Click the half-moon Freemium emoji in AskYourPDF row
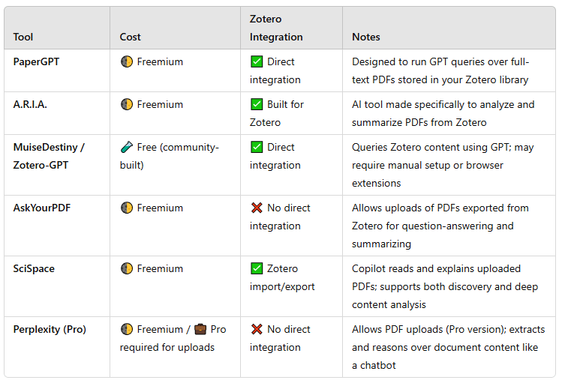Screen dimensions: 562x392 click(127, 208)
